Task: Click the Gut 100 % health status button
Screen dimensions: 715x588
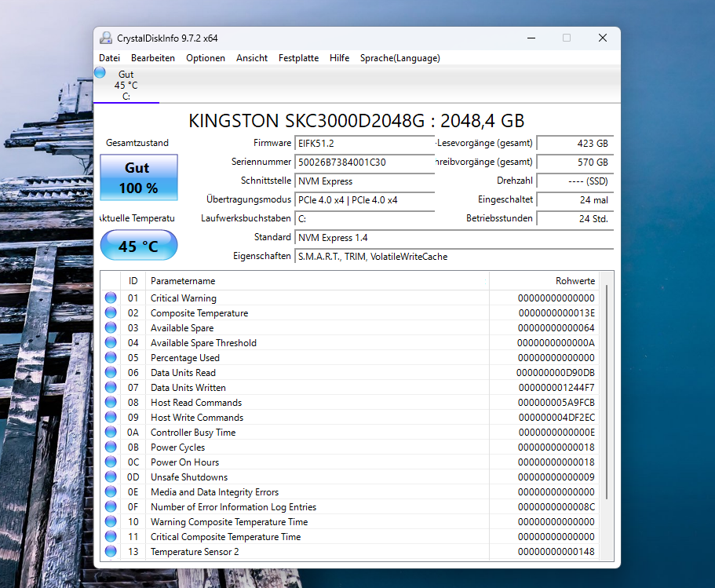Action: tap(139, 177)
